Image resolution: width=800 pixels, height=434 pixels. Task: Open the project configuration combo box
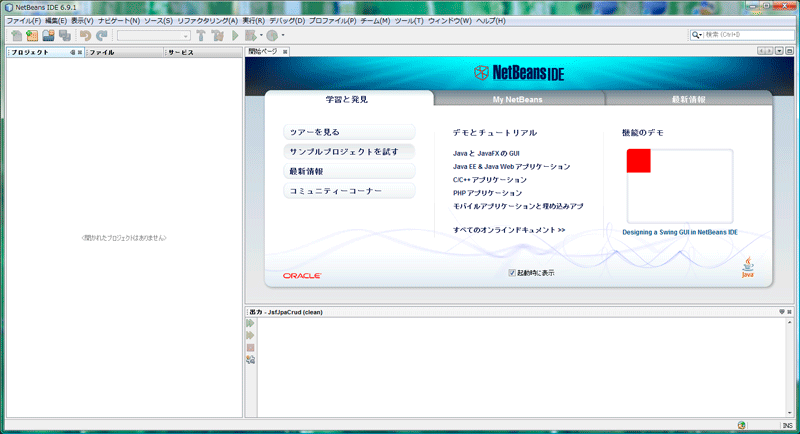(x=153, y=36)
